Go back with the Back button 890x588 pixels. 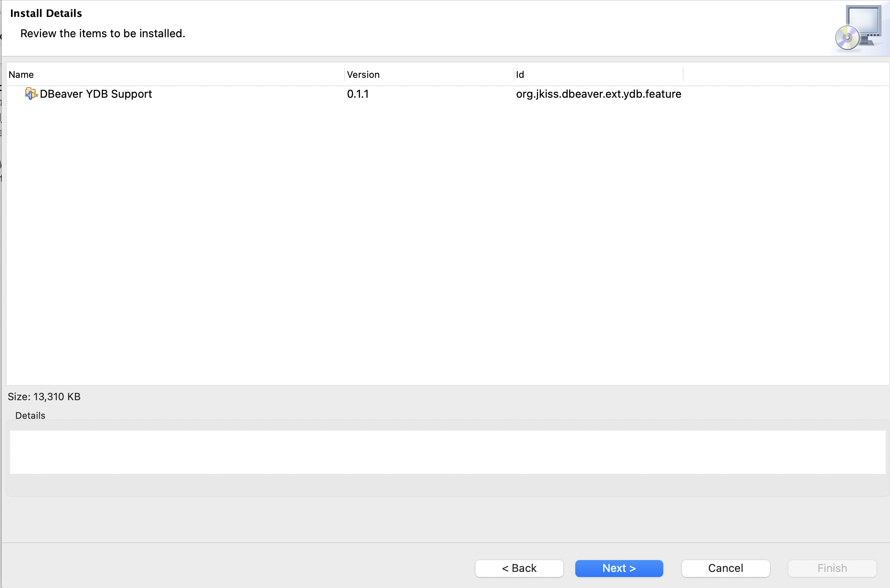[x=519, y=568]
